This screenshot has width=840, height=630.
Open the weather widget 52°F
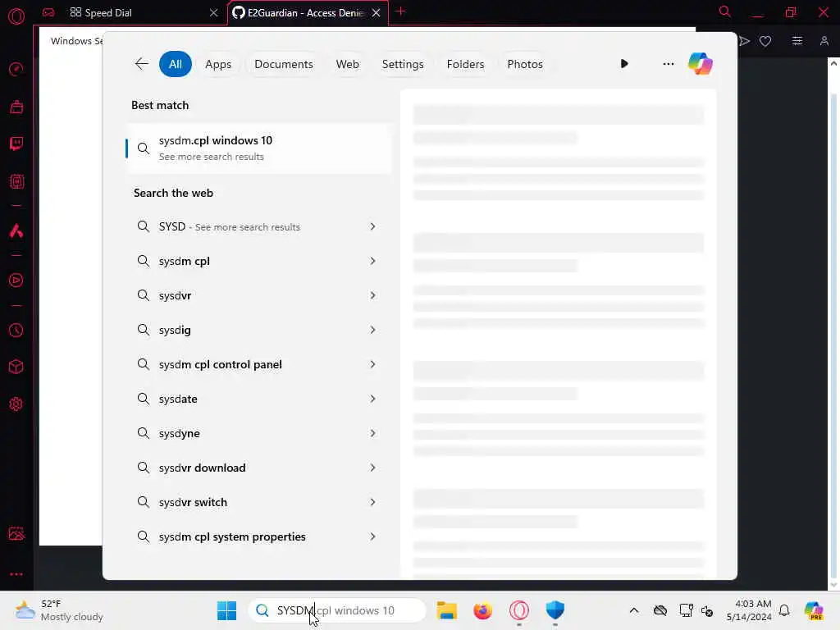(x=58, y=610)
